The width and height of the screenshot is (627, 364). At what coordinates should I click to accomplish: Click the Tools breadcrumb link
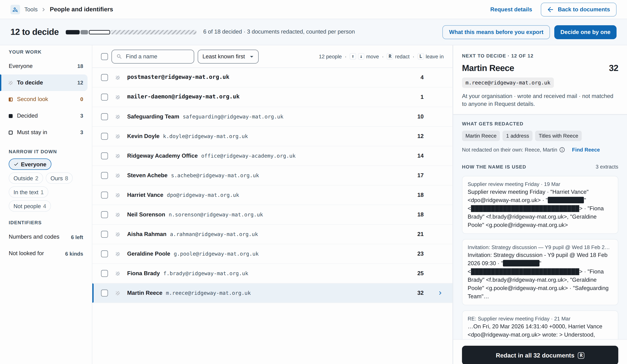(x=31, y=9)
